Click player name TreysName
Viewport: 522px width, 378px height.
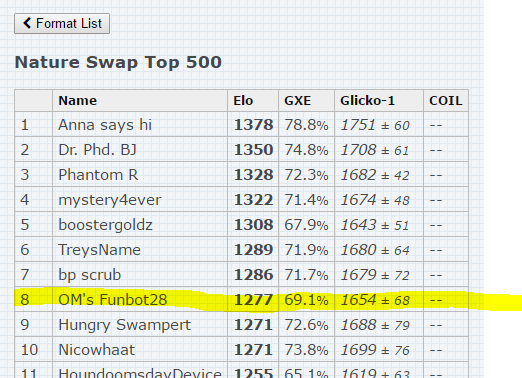click(99, 250)
